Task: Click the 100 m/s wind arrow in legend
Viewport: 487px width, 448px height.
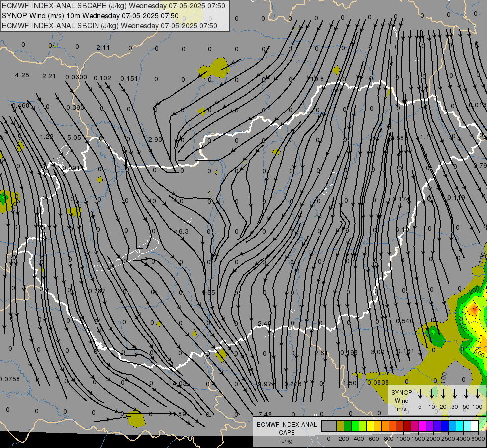Action: (478, 394)
